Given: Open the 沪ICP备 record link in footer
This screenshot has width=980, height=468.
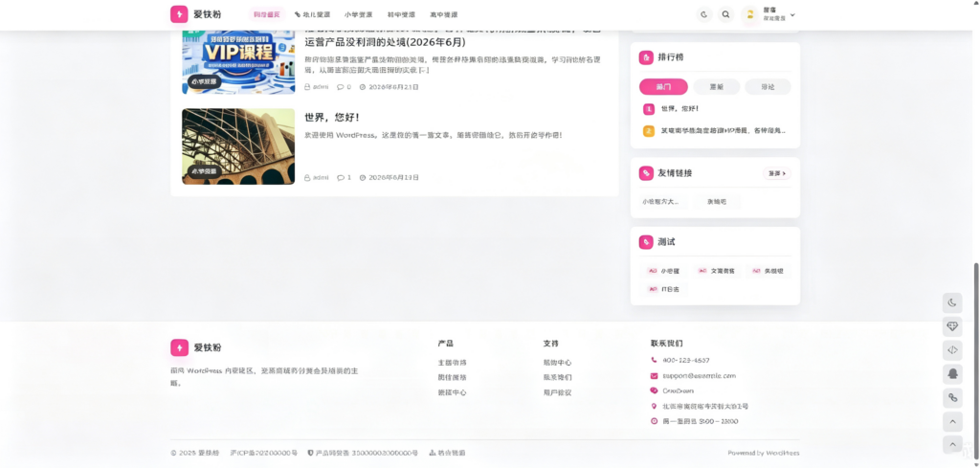Looking at the screenshot, I should tap(263, 453).
